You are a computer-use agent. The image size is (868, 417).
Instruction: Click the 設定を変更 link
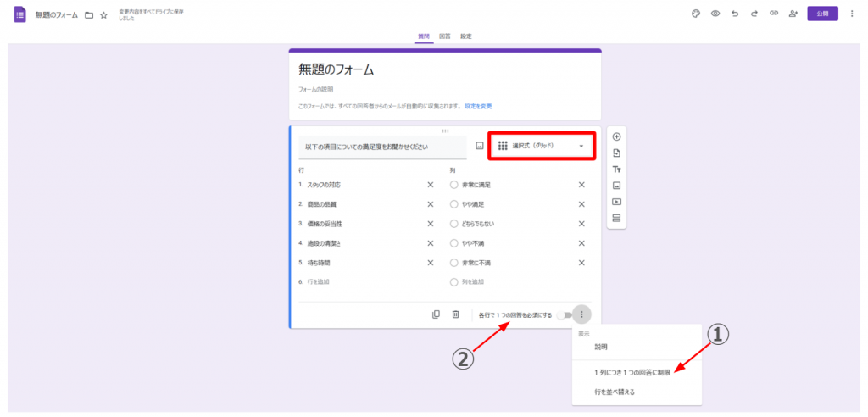click(477, 106)
